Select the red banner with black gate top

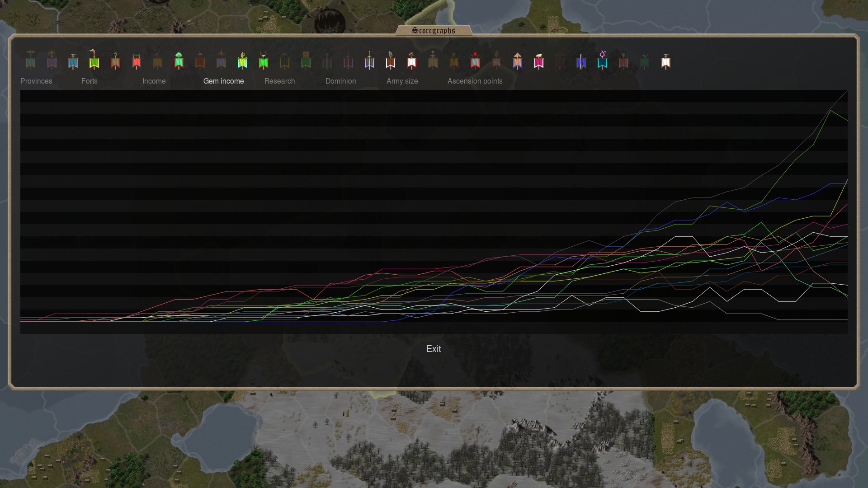tap(137, 61)
